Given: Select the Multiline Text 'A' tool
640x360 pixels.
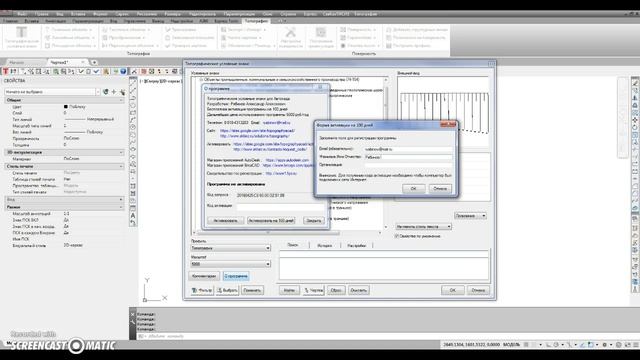Looking at the screenshot, I should pos(133,216).
